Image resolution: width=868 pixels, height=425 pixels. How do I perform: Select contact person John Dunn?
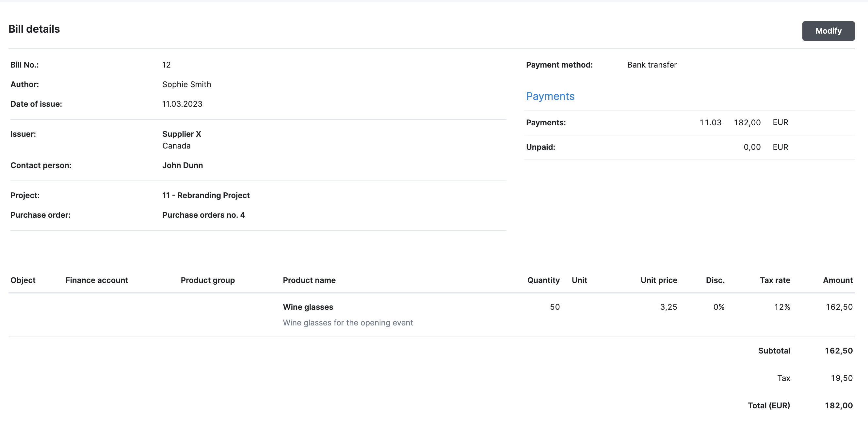pyautogui.click(x=182, y=165)
